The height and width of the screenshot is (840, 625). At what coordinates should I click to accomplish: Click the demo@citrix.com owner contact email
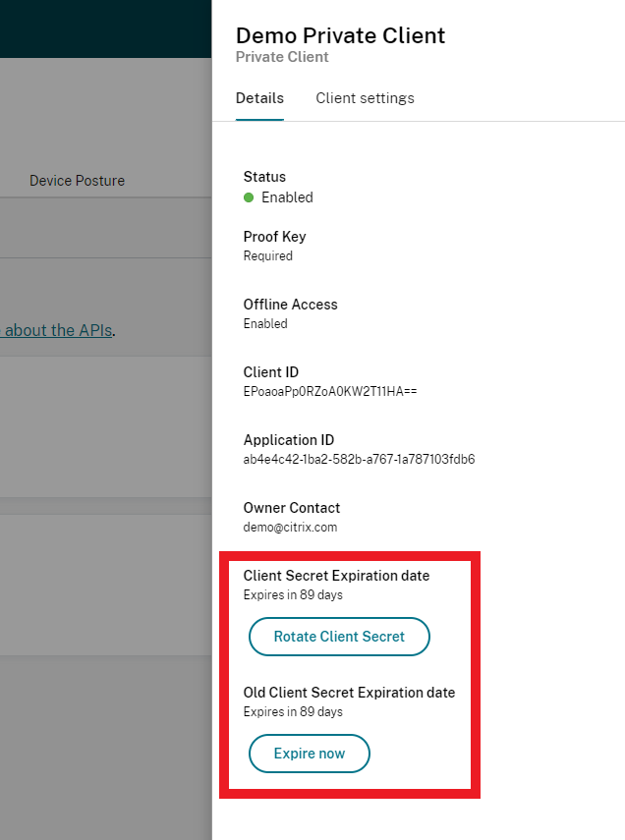pos(290,527)
